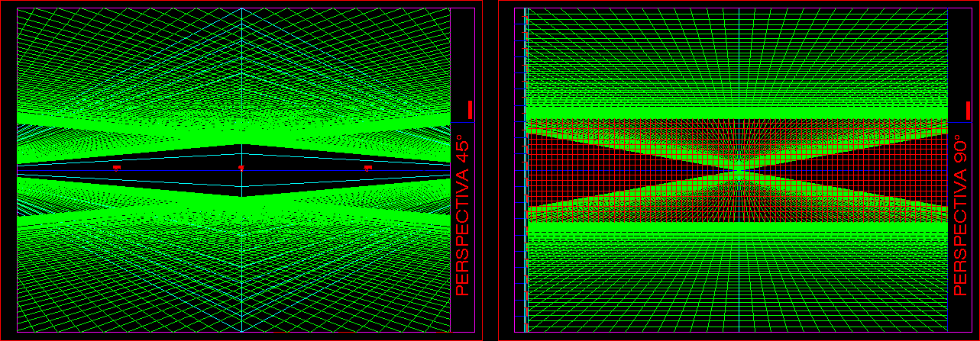This screenshot has width=980, height=341.
Task: Select the center red marker on the 45° drawing's cyan vertical axis
Action: [241, 167]
